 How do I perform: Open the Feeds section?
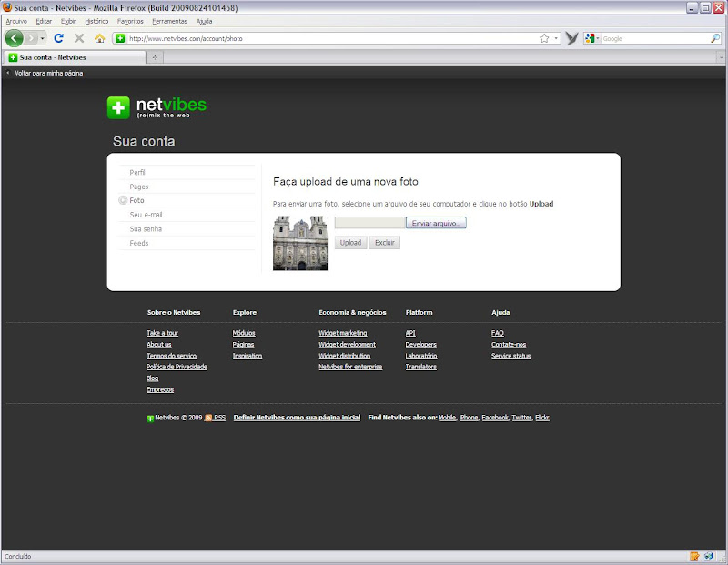coord(139,243)
